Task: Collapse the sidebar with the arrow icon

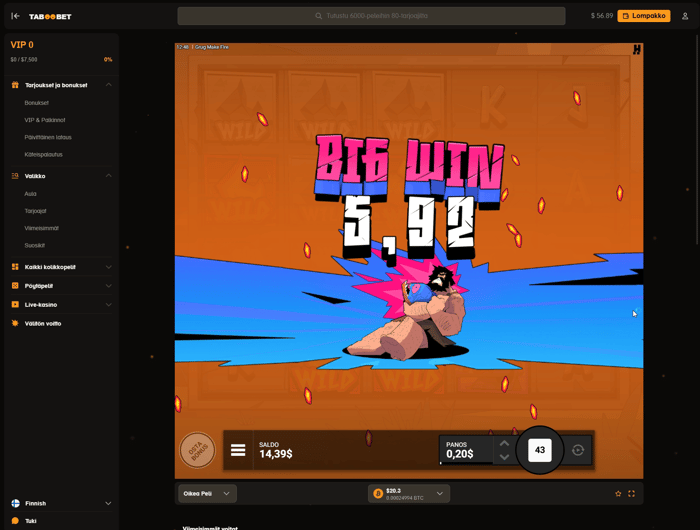Action: (15, 16)
